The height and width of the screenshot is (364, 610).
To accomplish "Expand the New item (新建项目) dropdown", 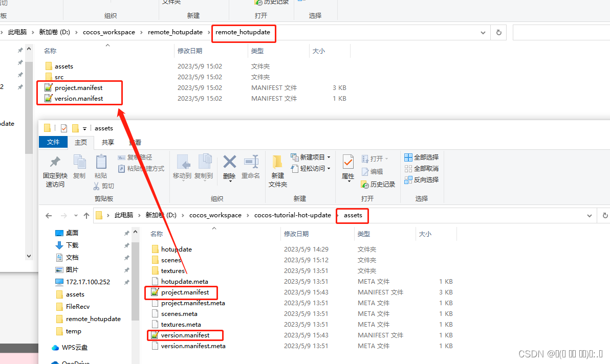I will click(329, 157).
